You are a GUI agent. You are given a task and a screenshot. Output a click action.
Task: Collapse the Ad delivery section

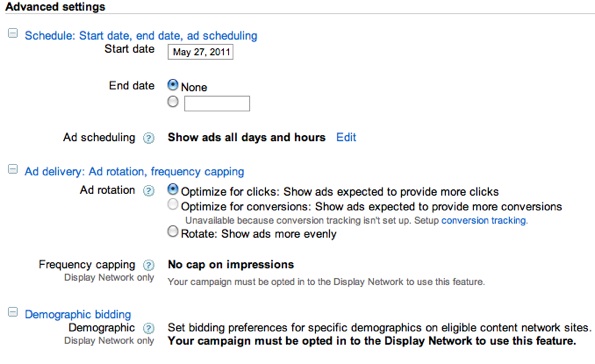pos(13,169)
